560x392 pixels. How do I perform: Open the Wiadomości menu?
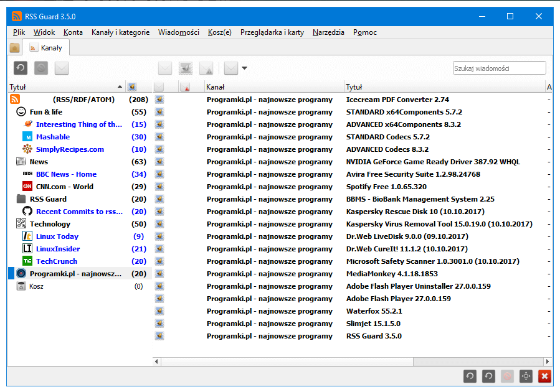pos(179,32)
